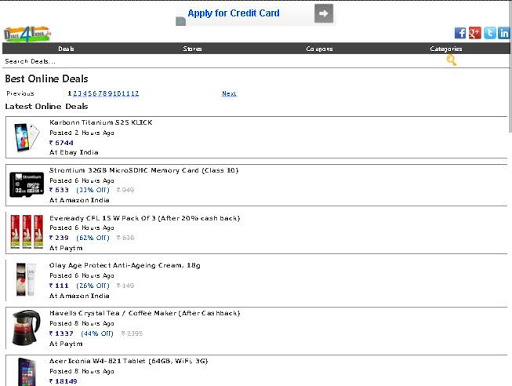Open the Categories menu item
Viewport: 512px width, 386px height.
pos(446,49)
